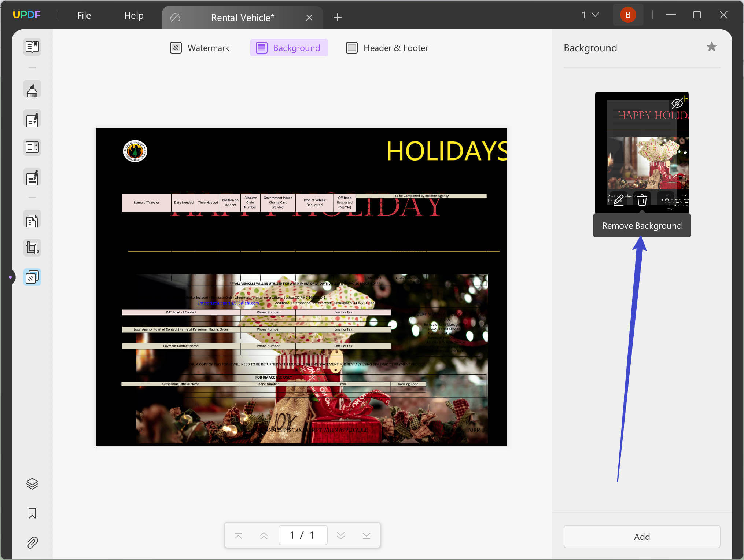Open the File menu

pyautogui.click(x=84, y=15)
